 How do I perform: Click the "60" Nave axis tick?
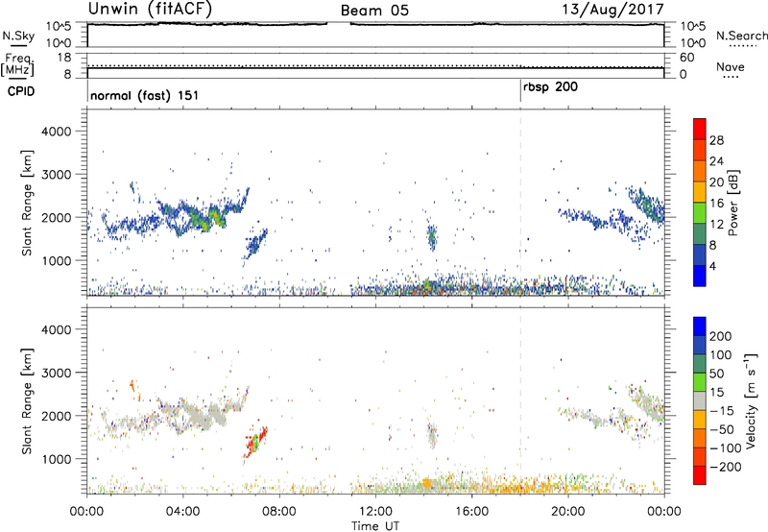tap(687, 58)
